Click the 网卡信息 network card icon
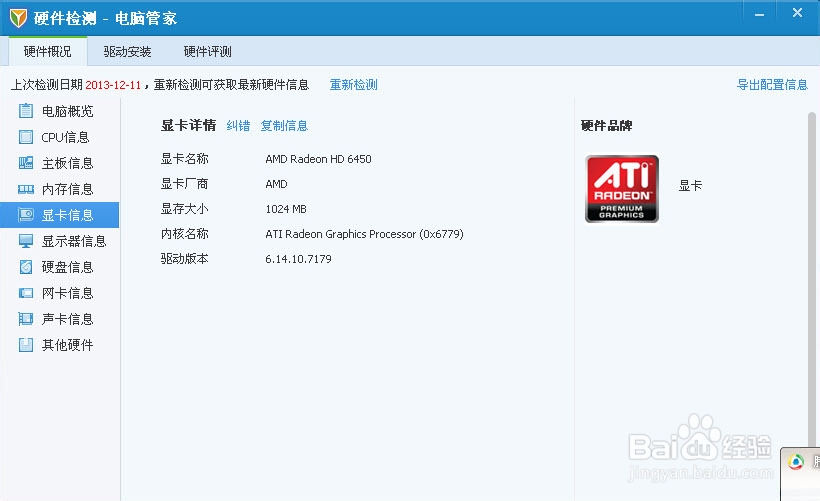Screen dimensions: 820x501 (26, 293)
